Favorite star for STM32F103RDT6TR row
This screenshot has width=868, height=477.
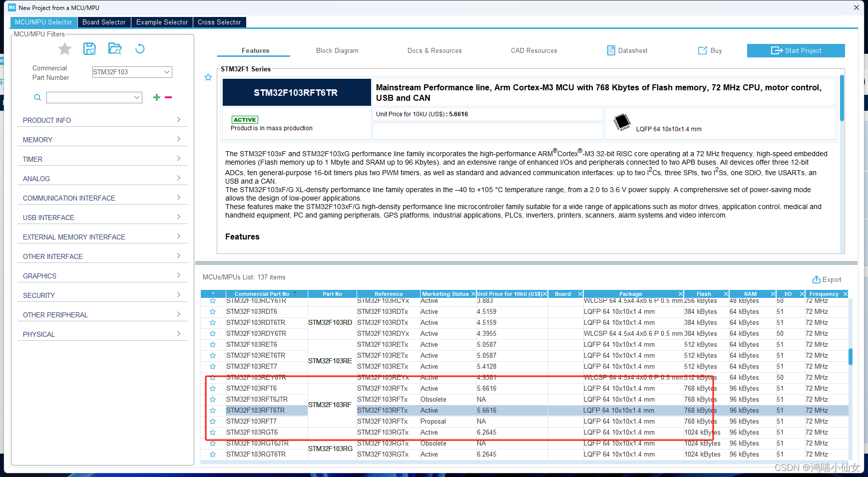click(213, 323)
